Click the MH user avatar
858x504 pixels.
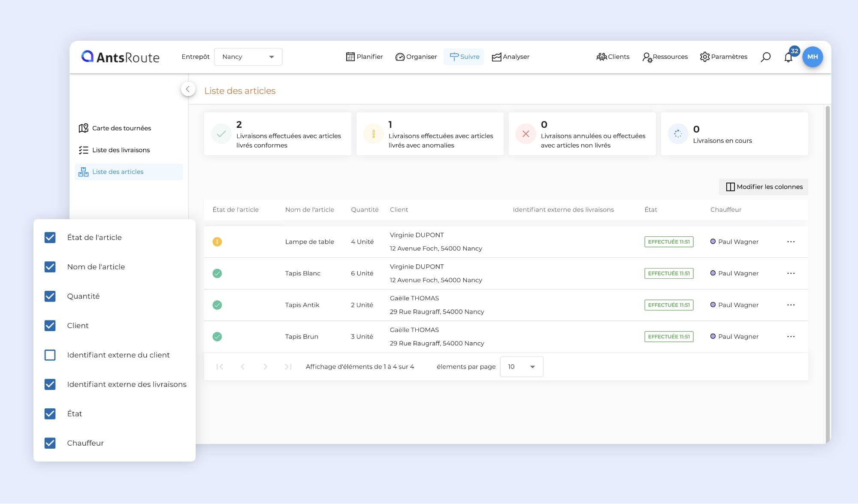(813, 57)
